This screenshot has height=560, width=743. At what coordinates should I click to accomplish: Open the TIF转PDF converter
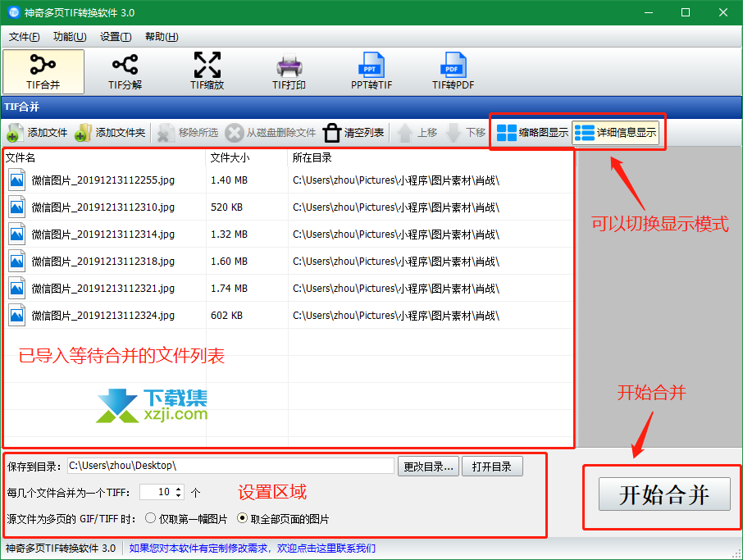pyautogui.click(x=453, y=71)
